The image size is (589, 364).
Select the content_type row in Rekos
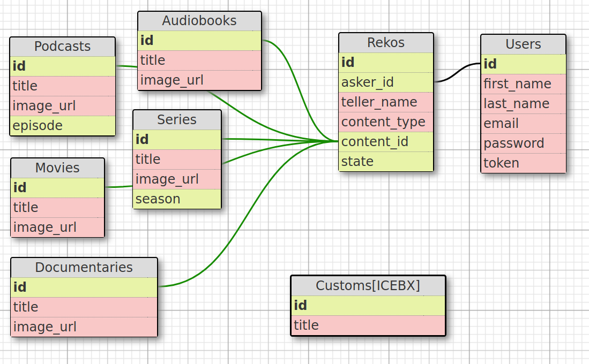[x=386, y=122]
